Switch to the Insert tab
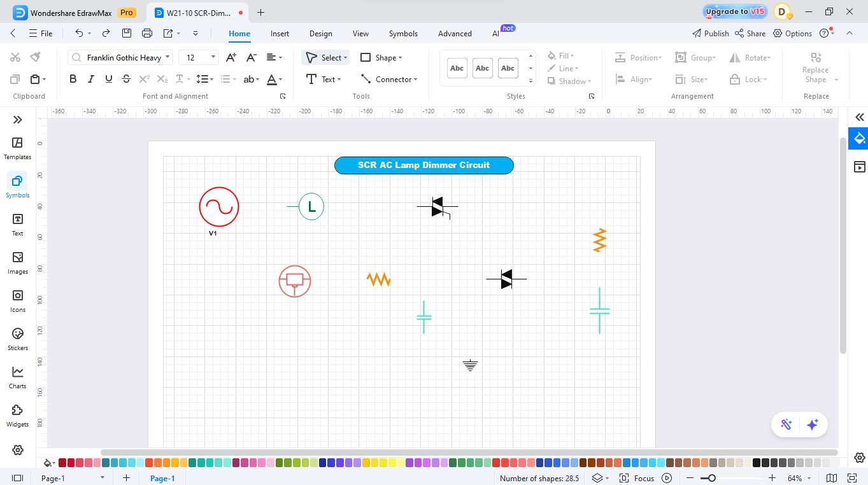868x485 pixels. point(280,33)
